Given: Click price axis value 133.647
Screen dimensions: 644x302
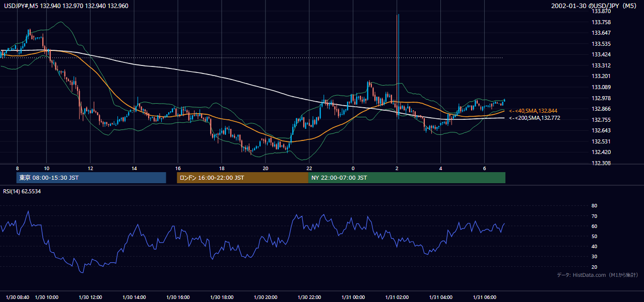Looking at the screenshot, I should tap(601, 33).
